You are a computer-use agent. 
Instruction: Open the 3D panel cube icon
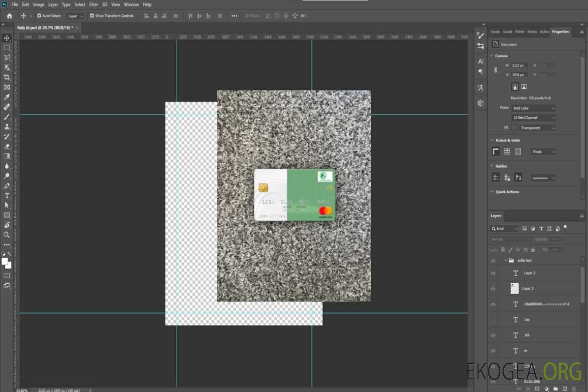pyautogui.click(x=480, y=103)
